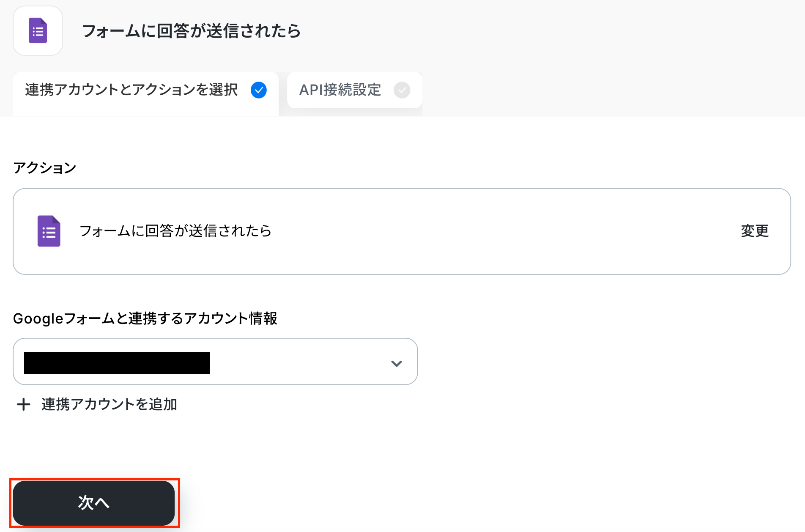This screenshot has width=805, height=532.
Task: Click the header title フォームに回答が送信されたら
Action: [x=191, y=31]
